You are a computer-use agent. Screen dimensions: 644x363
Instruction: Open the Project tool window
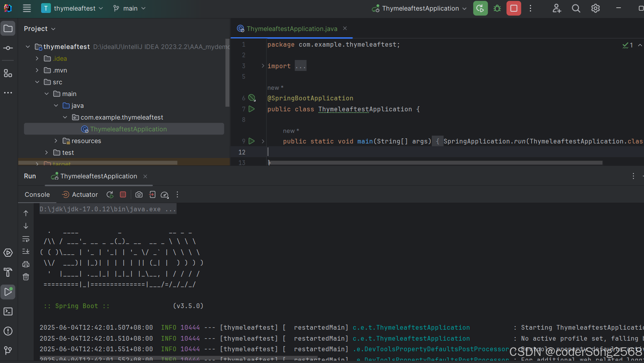tap(8, 28)
